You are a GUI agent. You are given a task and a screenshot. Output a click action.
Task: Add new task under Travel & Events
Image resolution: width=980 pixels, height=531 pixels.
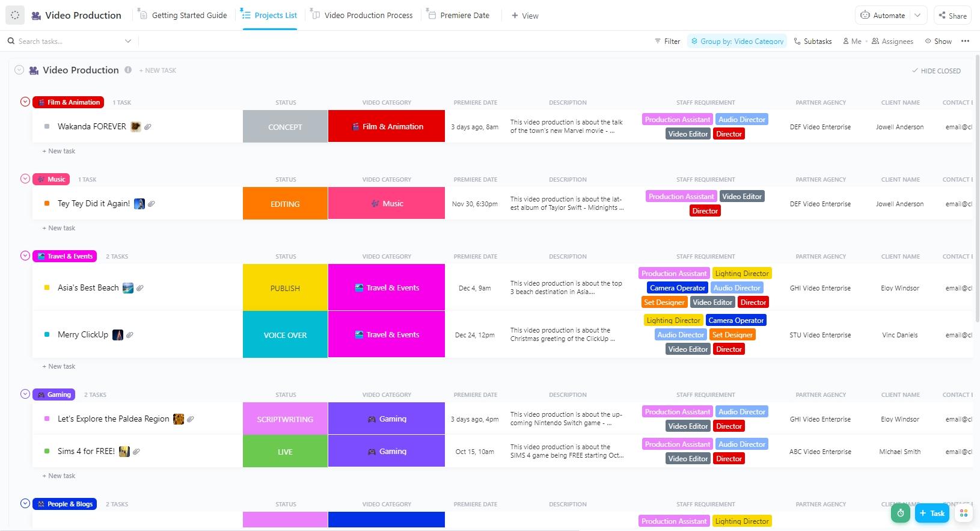[x=58, y=366]
